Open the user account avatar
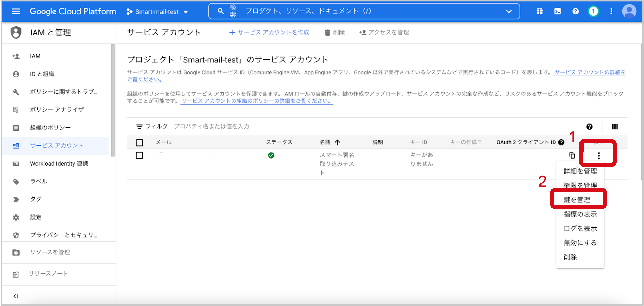The width and height of the screenshot is (644, 306). 629,11
